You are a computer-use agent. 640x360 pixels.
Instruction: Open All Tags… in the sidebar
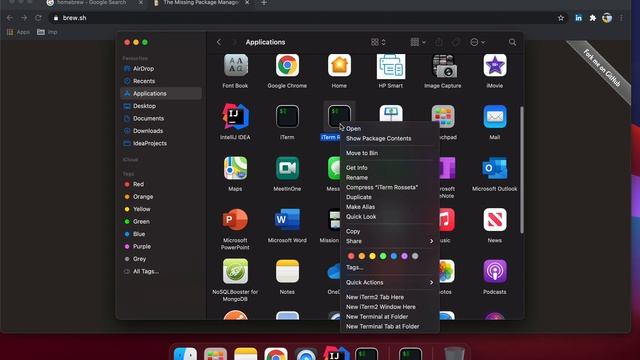(x=161, y=271)
